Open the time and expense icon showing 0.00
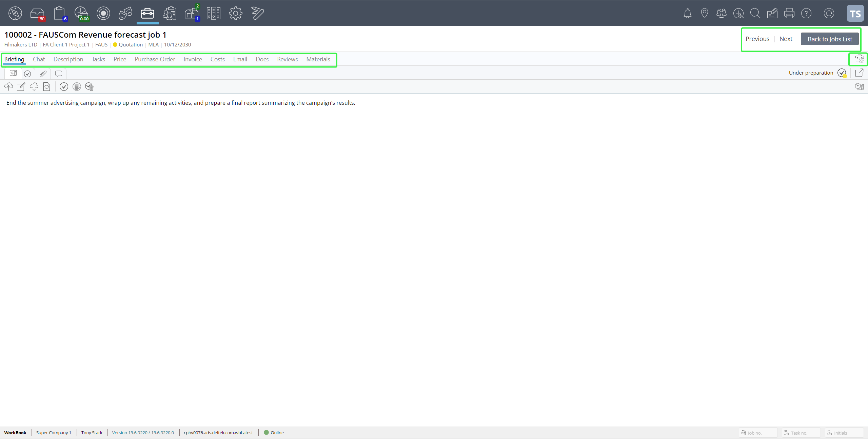This screenshot has height=439, width=868. tap(82, 14)
